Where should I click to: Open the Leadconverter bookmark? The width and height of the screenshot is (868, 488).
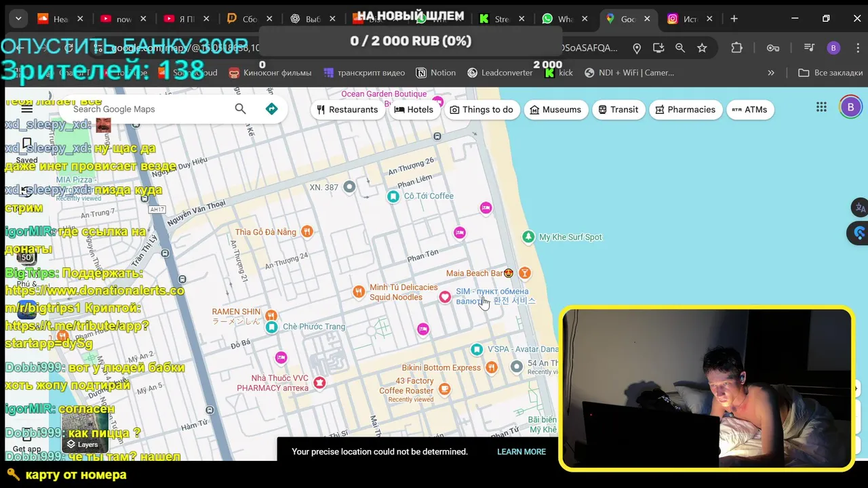click(x=500, y=73)
